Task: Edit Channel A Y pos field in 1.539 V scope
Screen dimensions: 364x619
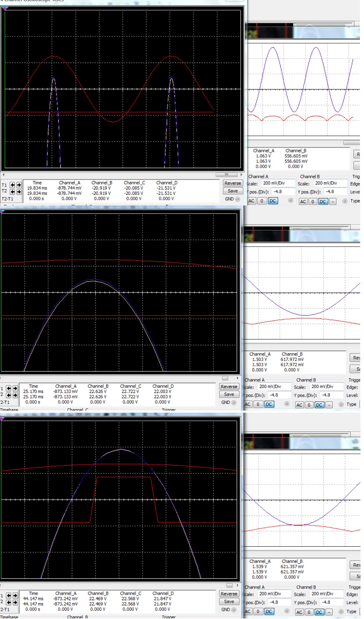Action: click(279, 602)
